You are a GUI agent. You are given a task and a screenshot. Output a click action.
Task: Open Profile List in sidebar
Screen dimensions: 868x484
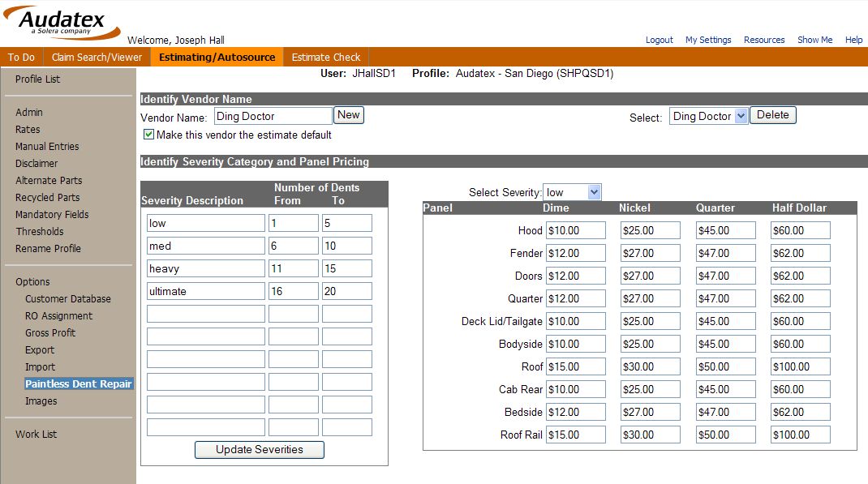point(37,79)
